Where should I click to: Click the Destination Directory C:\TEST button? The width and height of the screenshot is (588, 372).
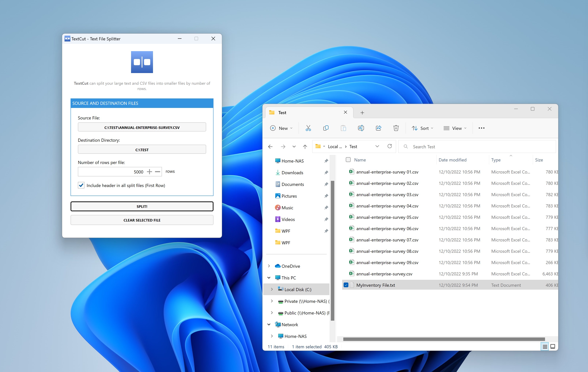coord(142,149)
